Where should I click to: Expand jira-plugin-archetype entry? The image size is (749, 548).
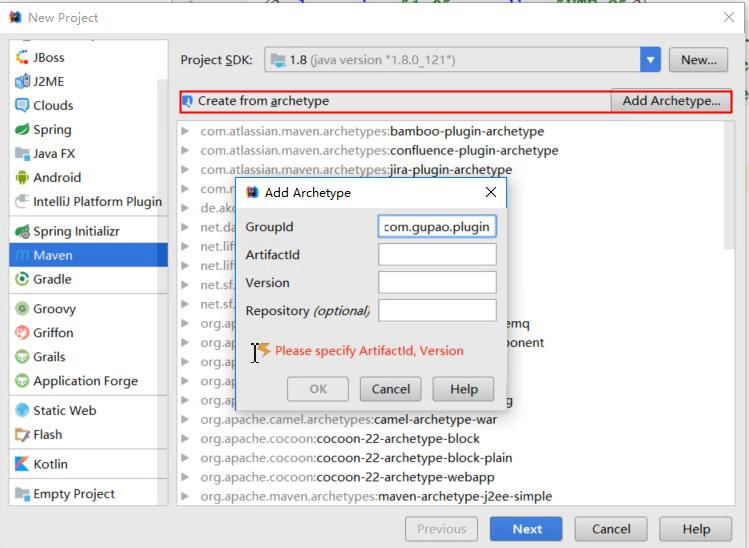185,170
